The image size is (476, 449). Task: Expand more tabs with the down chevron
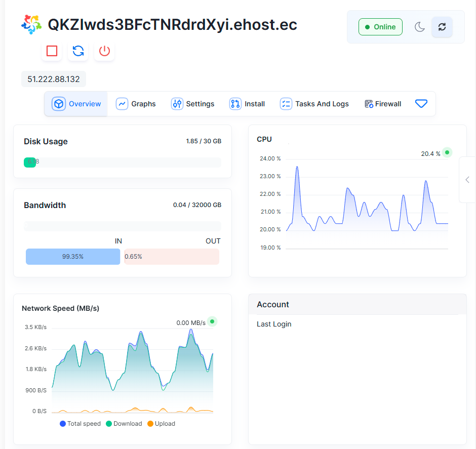[421, 104]
